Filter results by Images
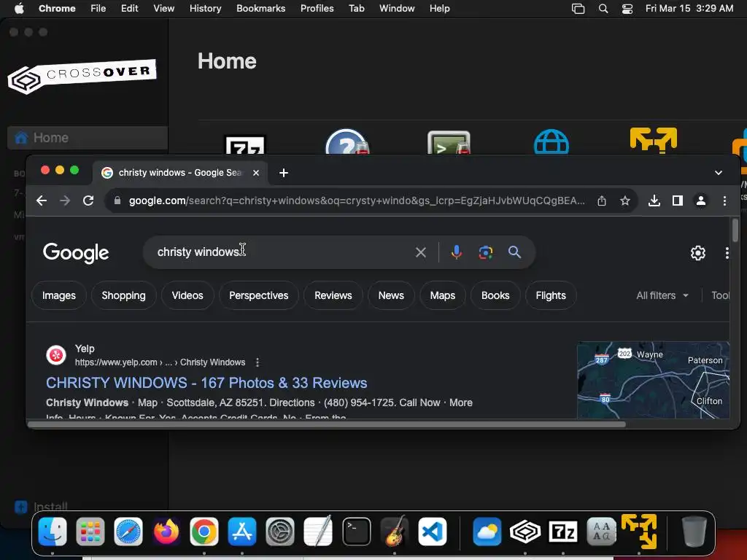Viewport: 747px width, 560px height. 59,295
